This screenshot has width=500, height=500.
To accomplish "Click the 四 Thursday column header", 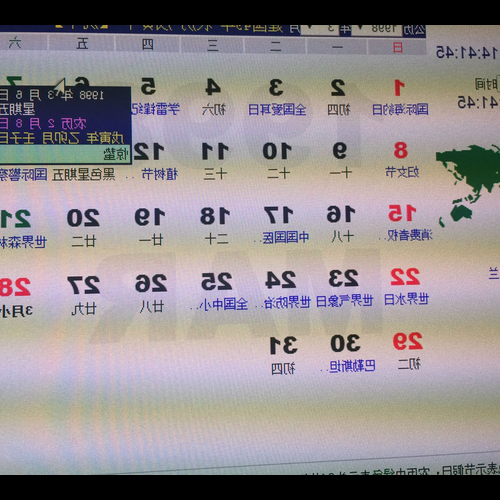I will (x=148, y=44).
